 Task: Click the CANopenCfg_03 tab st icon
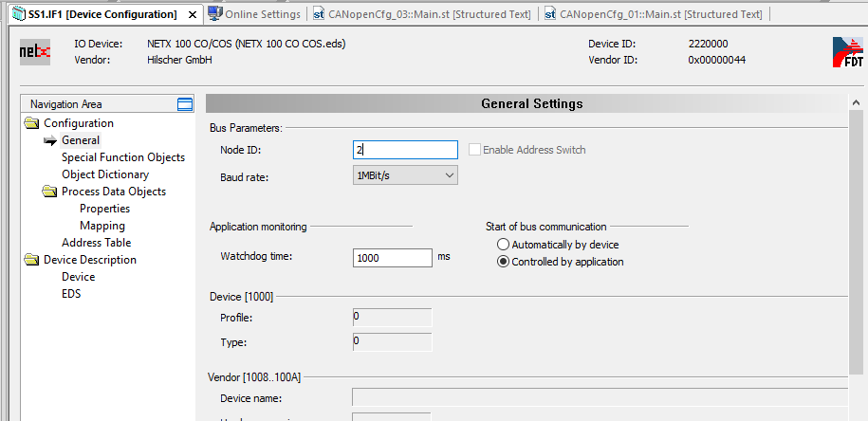(319, 14)
